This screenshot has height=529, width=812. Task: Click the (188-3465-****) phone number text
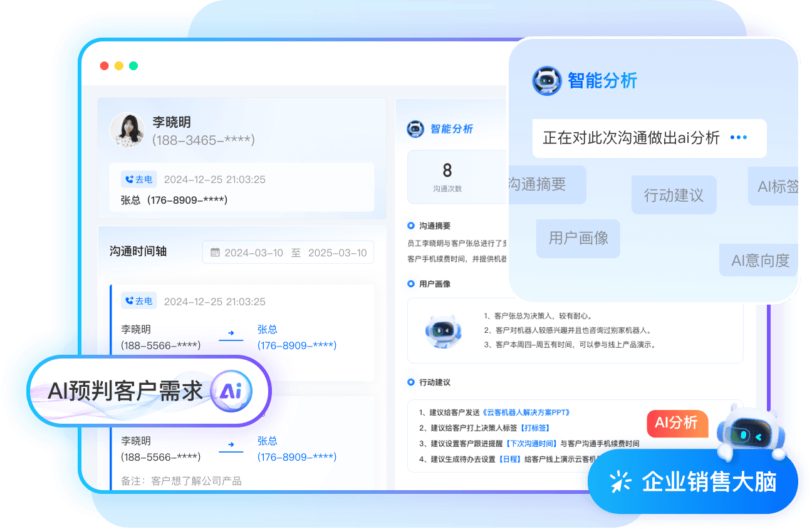tap(204, 140)
